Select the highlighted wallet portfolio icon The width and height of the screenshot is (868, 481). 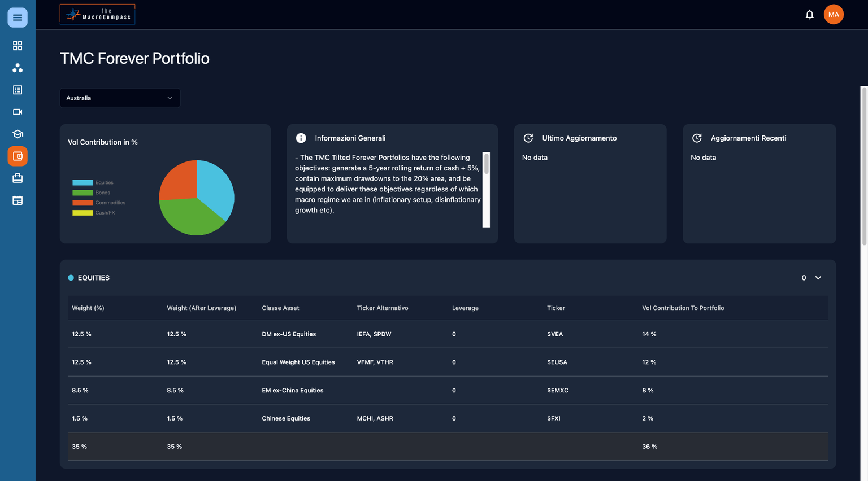point(18,156)
